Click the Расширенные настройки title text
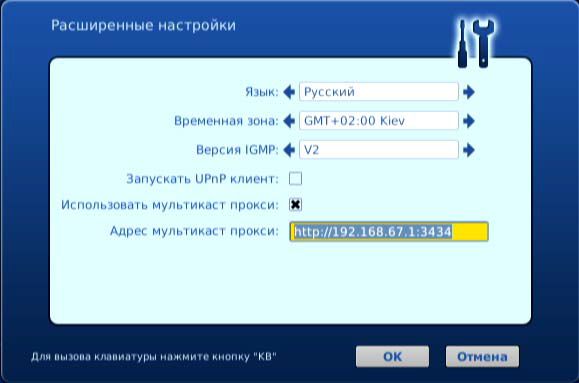 click(143, 25)
